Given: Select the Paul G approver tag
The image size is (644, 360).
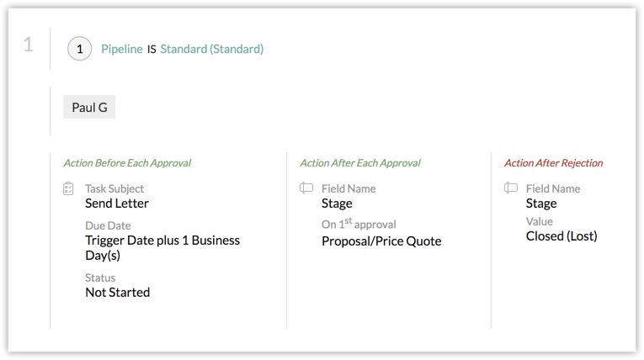Looking at the screenshot, I should pos(89,108).
